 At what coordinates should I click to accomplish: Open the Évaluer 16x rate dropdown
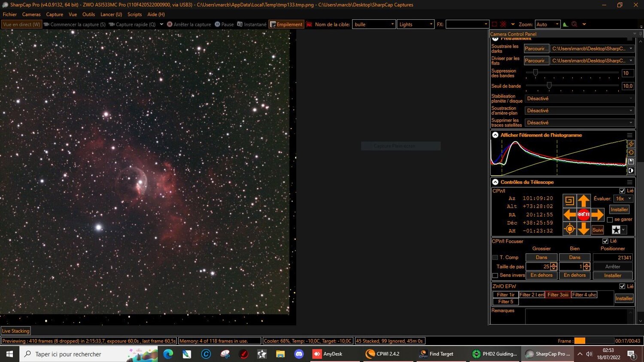tap(623, 199)
